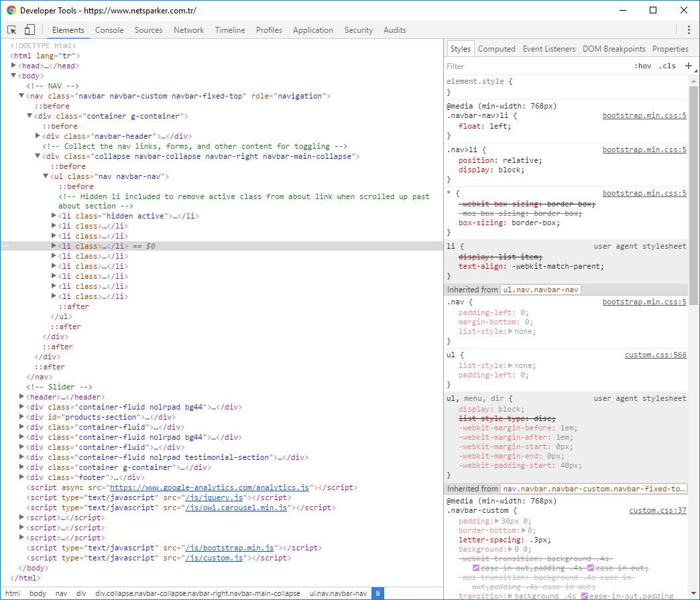700x600 pixels.
Task: Click the Chrome logo in title bar
Action: (11, 11)
